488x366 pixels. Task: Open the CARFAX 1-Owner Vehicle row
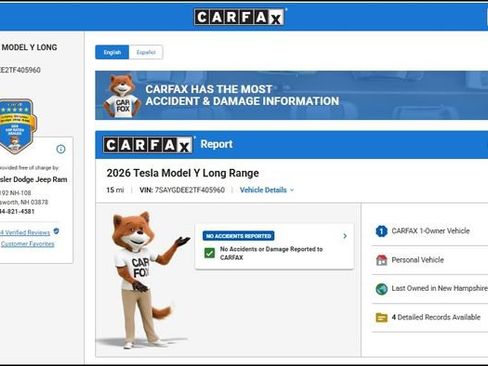[x=430, y=231]
